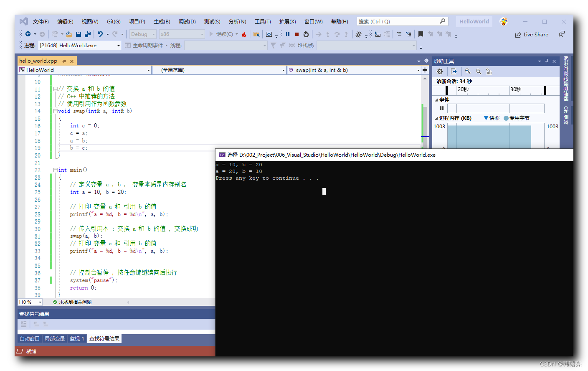Click the notification badge icon in title bar

coord(504,21)
